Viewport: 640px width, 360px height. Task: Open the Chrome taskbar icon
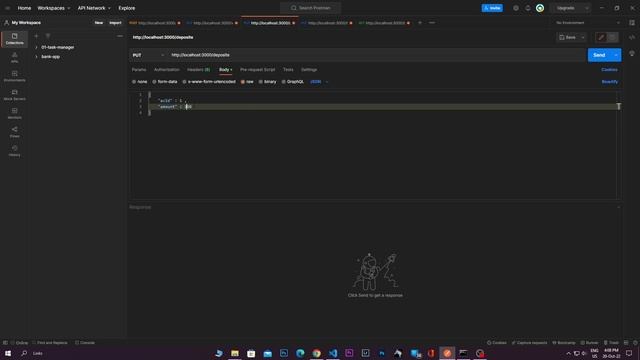point(316,353)
